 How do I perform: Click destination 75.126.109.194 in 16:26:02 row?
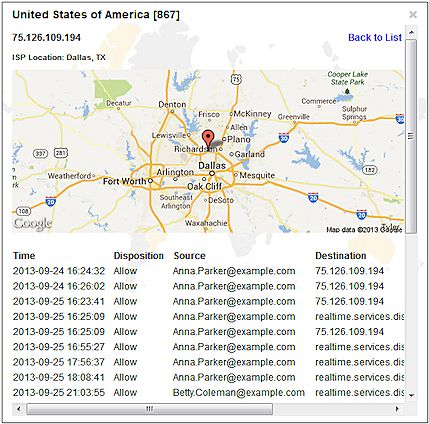tap(350, 286)
